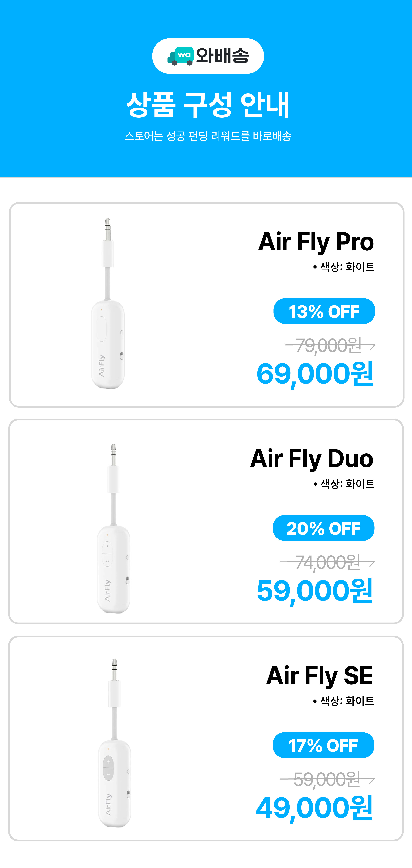Screen dimensions: 412x868
Task: Select the Air Fly SE title
Action: click(x=319, y=676)
